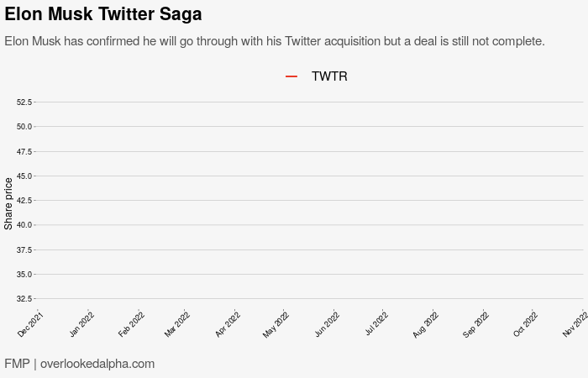Viewport: 588px width, 378px height.
Task: Click the Jul 2022 x-axis label
Action: [x=375, y=324]
